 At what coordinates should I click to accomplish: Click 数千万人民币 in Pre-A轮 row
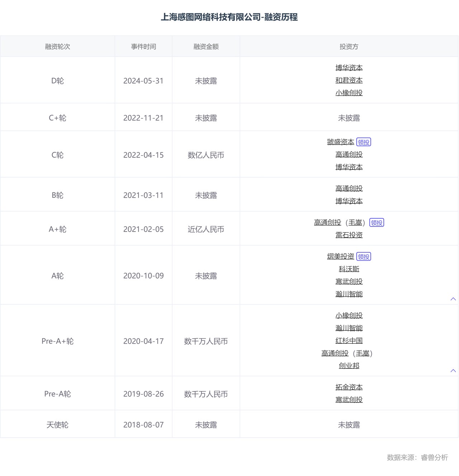[206, 394]
